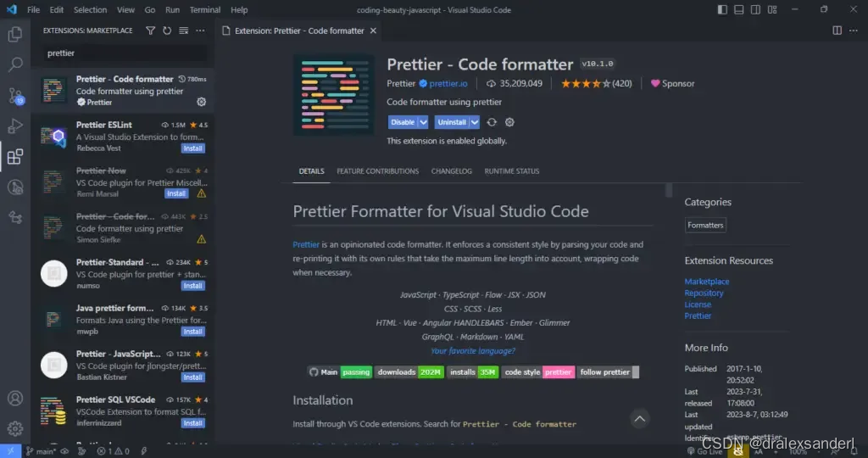Open the Edit menu
868x458 pixels.
point(57,9)
